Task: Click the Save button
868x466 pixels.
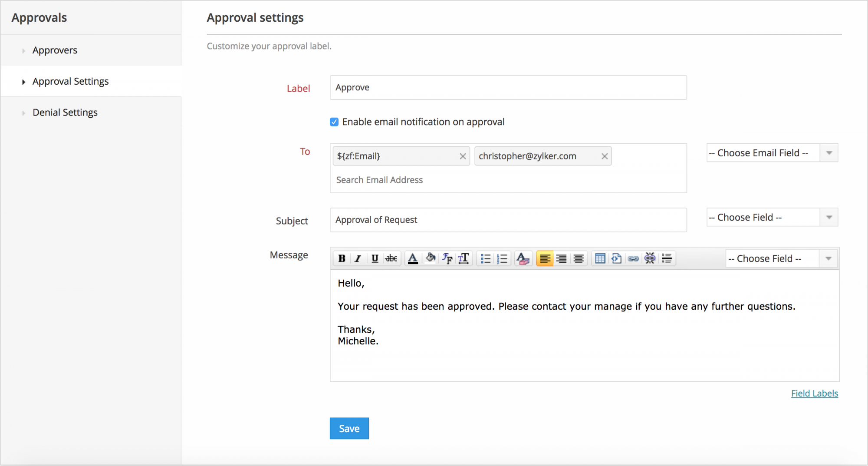Action: [349, 429]
